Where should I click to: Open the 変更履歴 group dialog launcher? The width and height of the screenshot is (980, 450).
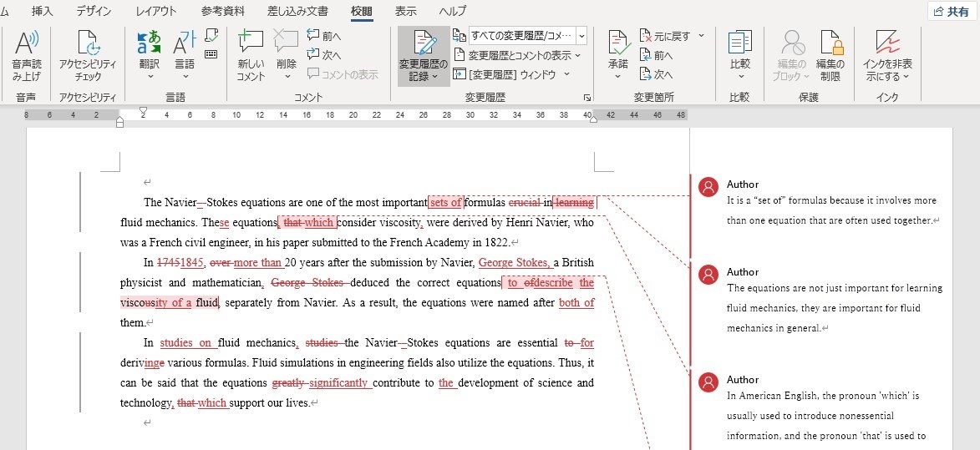click(586, 98)
